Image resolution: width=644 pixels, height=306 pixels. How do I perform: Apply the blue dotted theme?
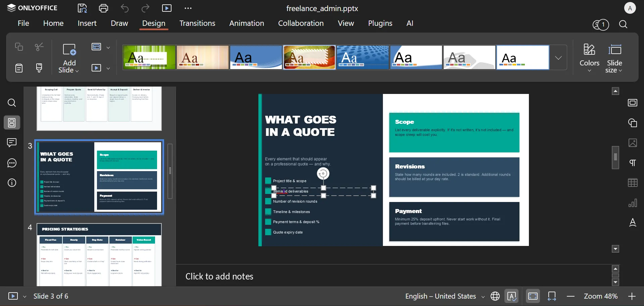coord(362,58)
